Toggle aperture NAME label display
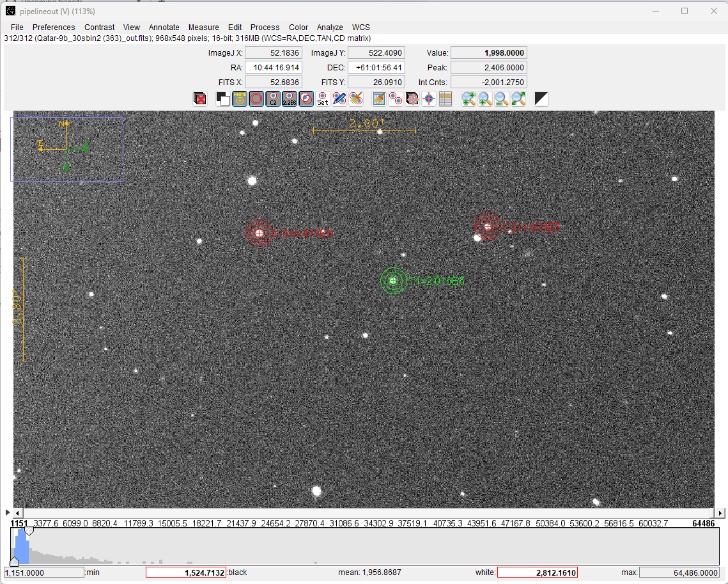 tap(240, 99)
